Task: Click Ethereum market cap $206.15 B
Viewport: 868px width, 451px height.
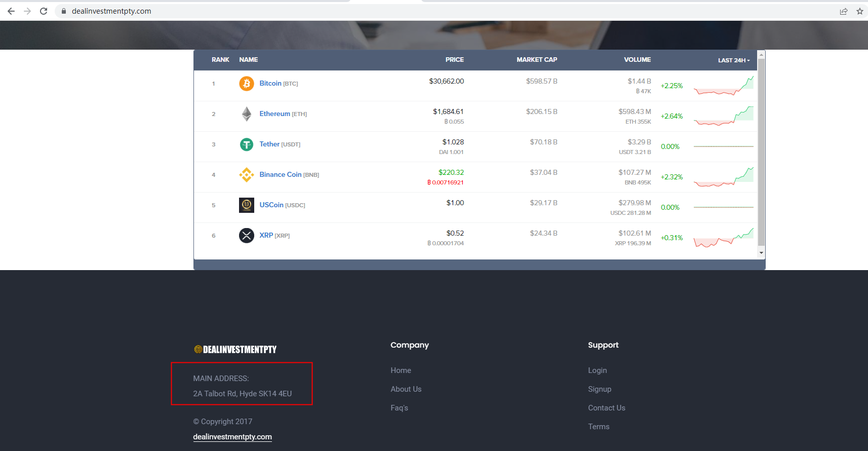Action: pyautogui.click(x=542, y=111)
